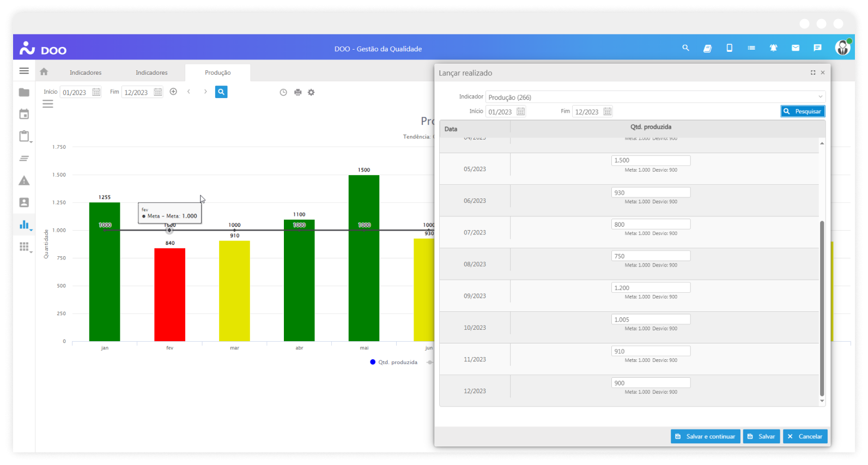Toggle the main hamburger sidebar menu
The image size is (868, 465).
click(x=24, y=71)
